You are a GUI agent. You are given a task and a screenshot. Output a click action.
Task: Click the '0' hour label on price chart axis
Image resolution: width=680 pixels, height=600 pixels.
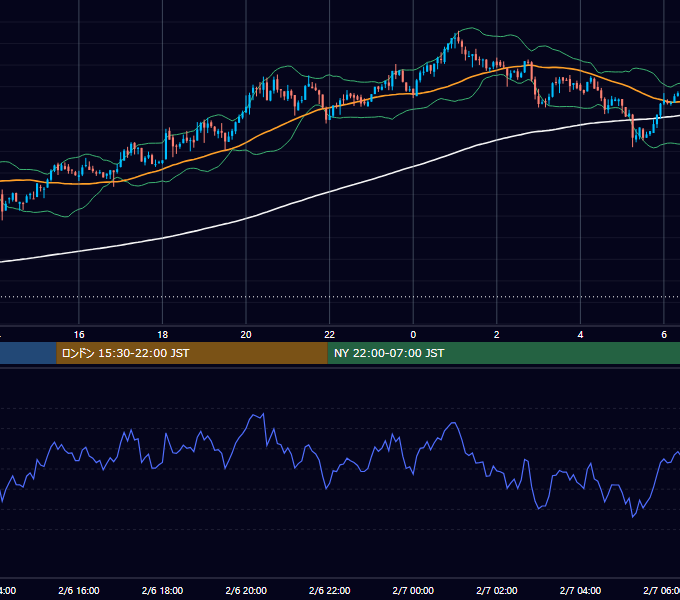pyautogui.click(x=413, y=335)
